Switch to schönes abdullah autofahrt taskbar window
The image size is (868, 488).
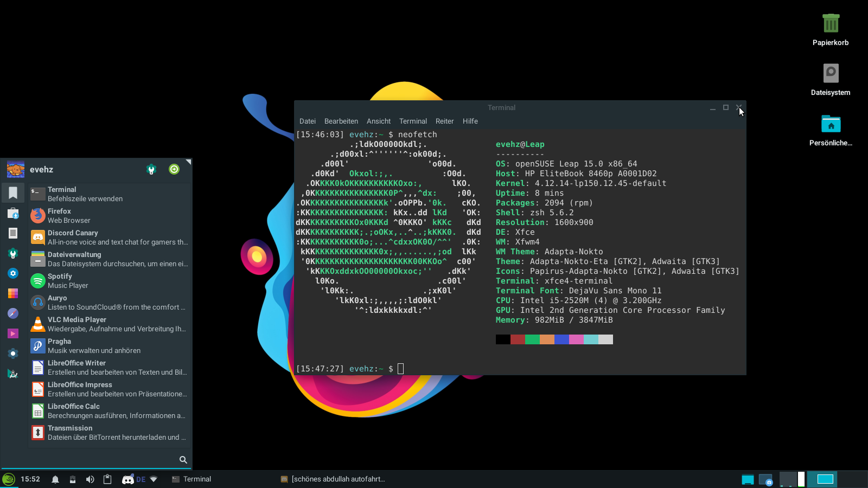point(332,479)
